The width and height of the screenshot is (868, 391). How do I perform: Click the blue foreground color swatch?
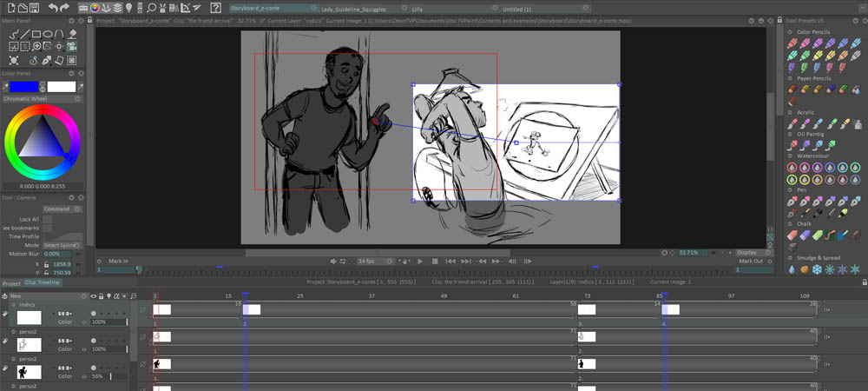(23, 86)
